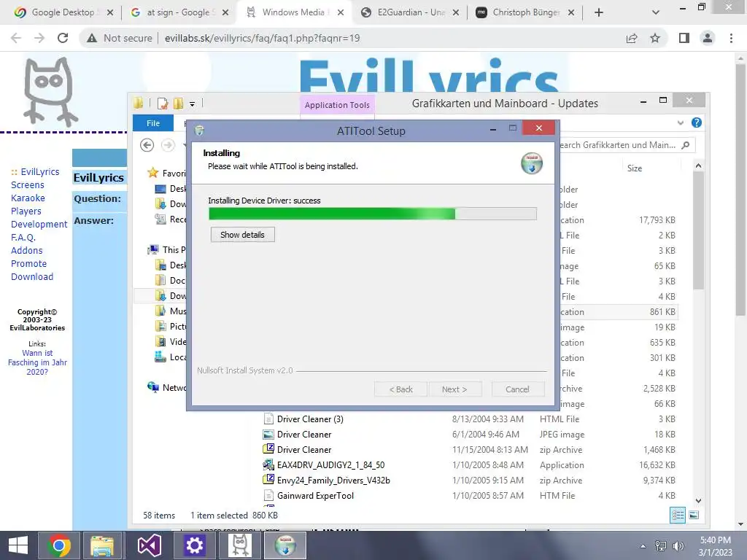
Task: Click the ATITool Setup title bar icon
Action: coord(199,131)
